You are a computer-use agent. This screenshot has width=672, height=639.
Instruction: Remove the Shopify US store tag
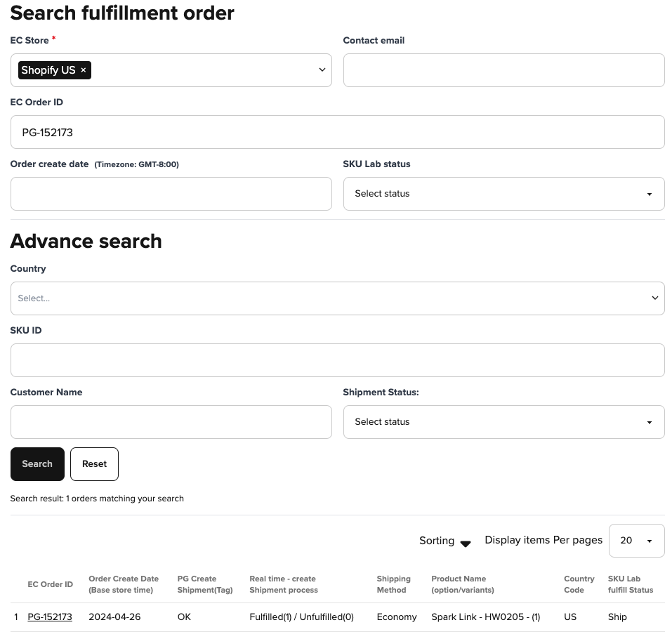coord(83,70)
